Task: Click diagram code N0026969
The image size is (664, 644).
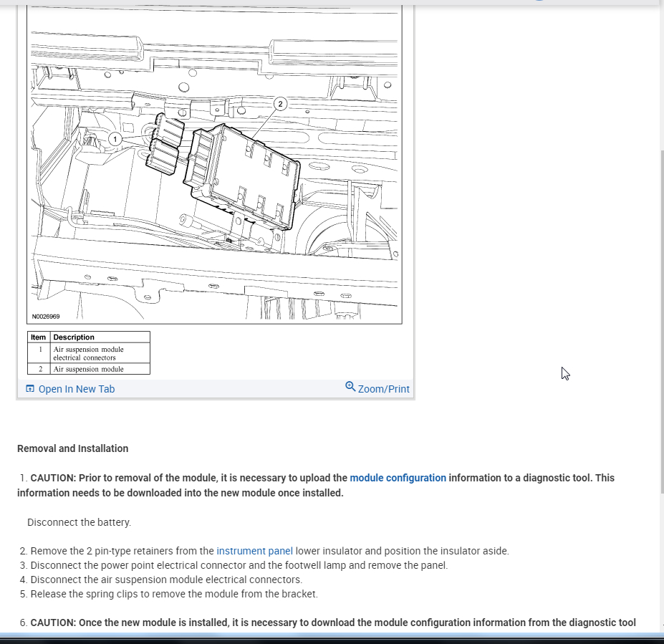Action: coord(46,317)
